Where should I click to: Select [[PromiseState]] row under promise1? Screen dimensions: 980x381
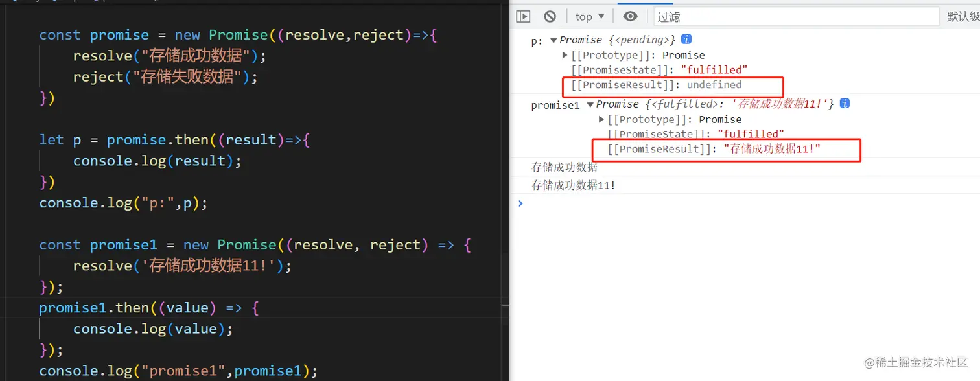(x=696, y=134)
